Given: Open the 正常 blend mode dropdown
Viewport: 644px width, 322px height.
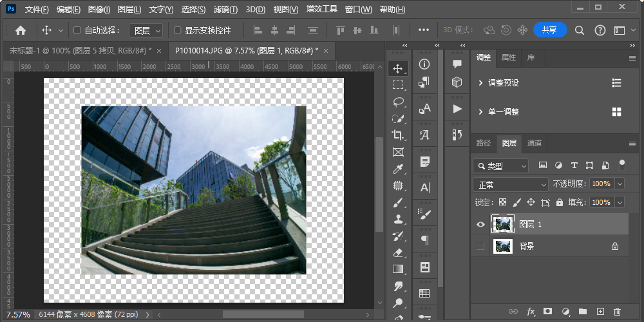Looking at the screenshot, I should (510, 184).
